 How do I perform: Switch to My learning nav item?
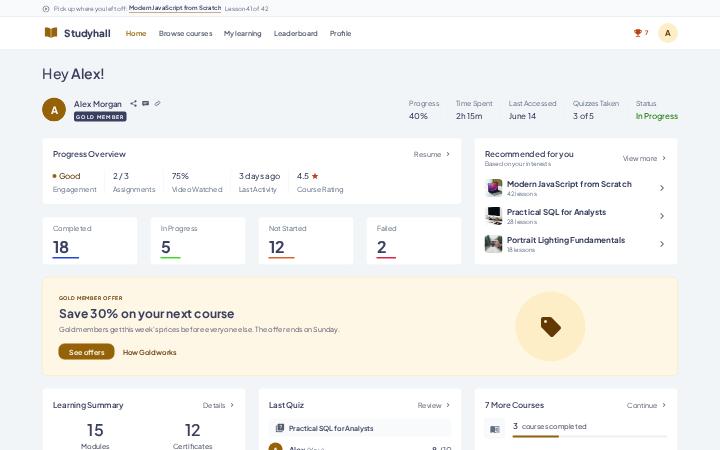pyautogui.click(x=242, y=34)
